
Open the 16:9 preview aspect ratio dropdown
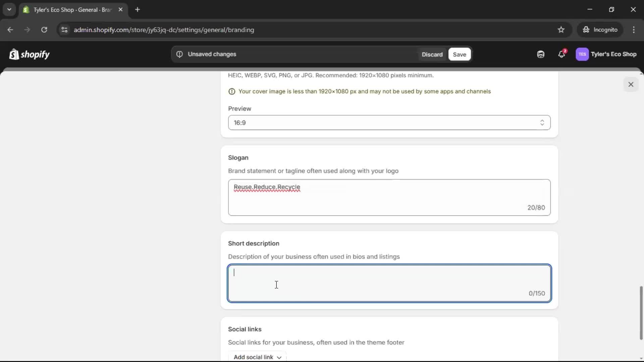pyautogui.click(x=389, y=123)
